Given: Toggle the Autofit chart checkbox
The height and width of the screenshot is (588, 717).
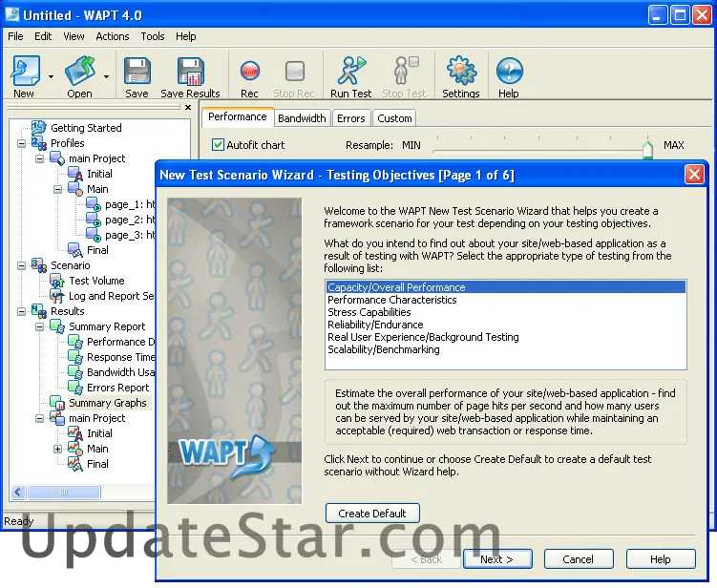Looking at the screenshot, I should pyautogui.click(x=218, y=145).
